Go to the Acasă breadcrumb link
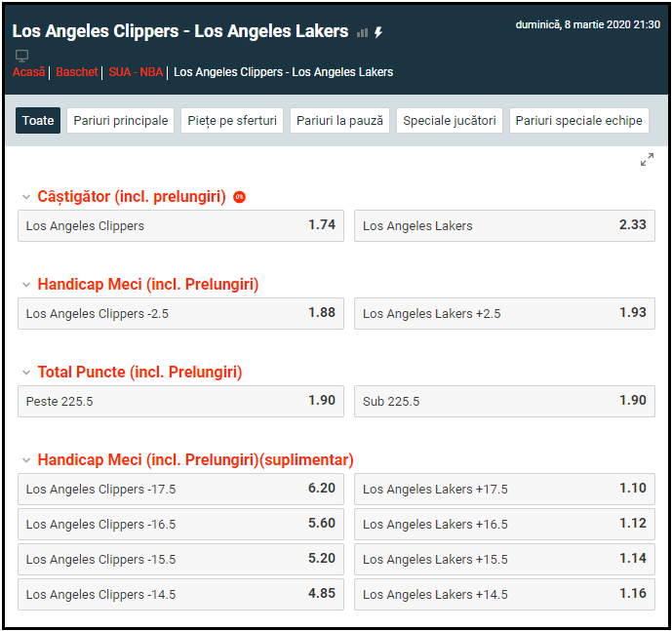This screenshot has width=672, height=631. coord(29,72)
